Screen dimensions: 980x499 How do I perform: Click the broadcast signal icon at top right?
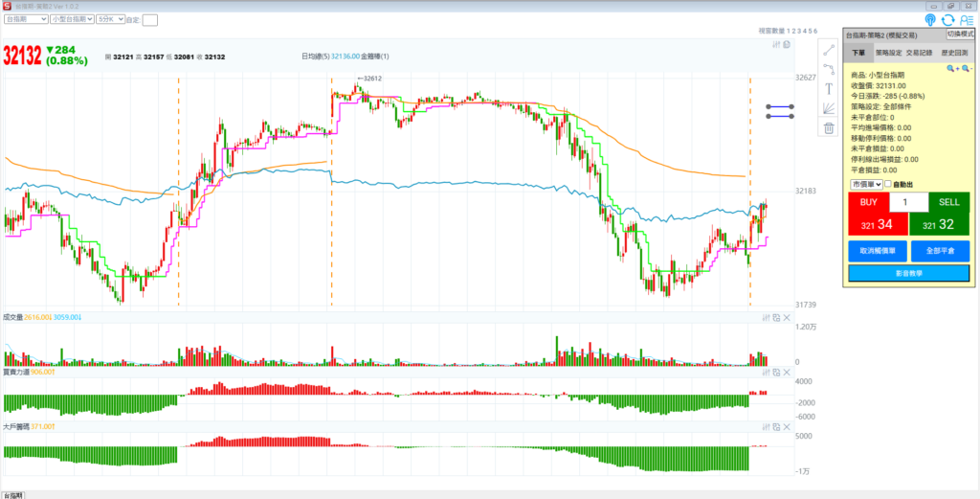click(x=930, y=19)
